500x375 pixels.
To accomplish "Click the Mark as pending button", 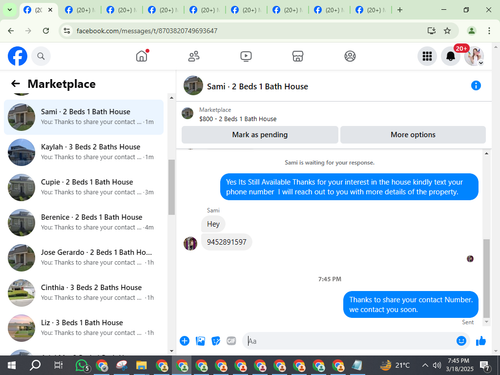I will coord(260,135).
